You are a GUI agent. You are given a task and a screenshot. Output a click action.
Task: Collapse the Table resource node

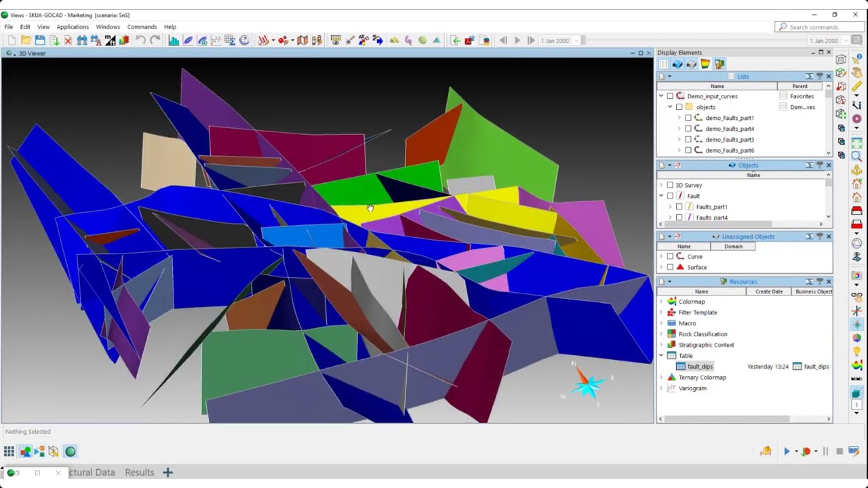coord(661,356)
